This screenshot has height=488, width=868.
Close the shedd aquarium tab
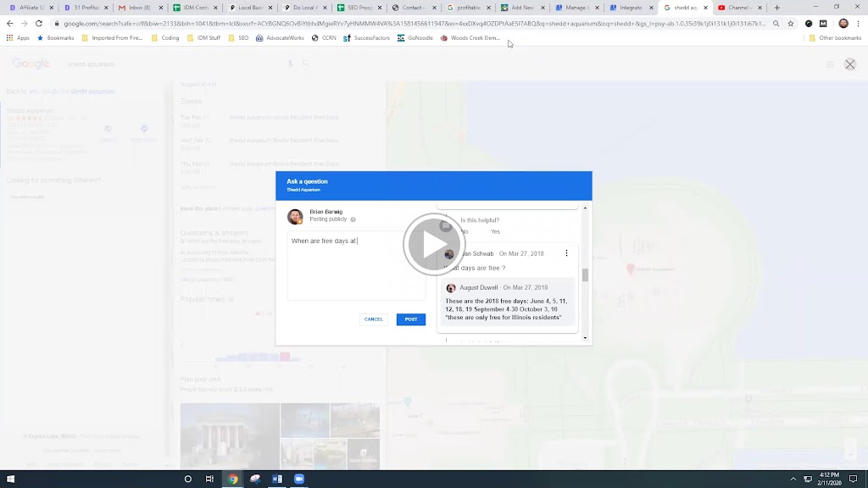(x=706, y=8)
